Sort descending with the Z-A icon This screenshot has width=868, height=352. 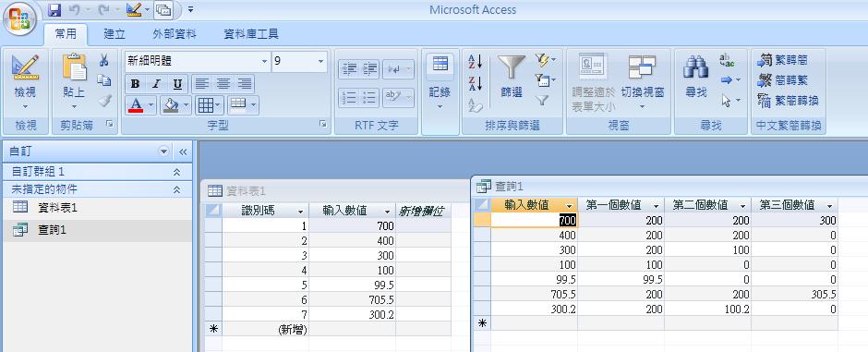[x=476, y=83]
